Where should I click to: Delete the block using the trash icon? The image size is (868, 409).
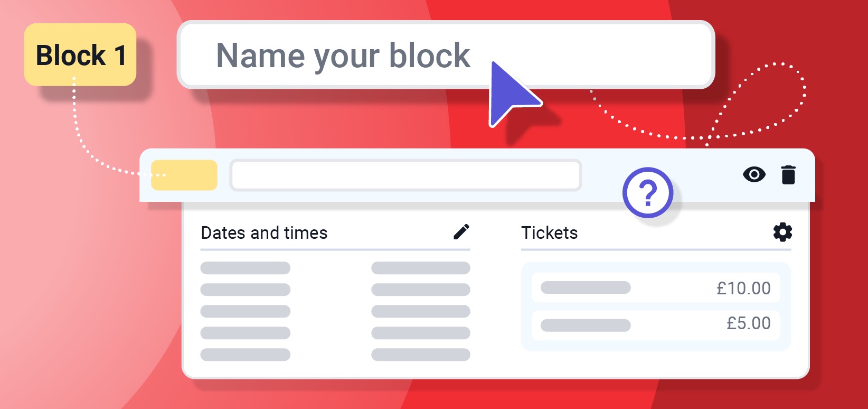[x=788, y=175]
